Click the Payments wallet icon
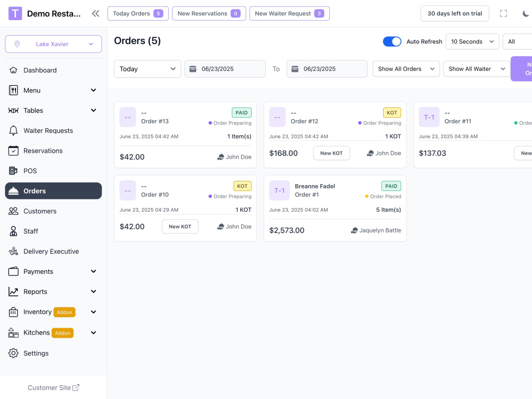Viewport: 532px width, 399px height. 13,271
